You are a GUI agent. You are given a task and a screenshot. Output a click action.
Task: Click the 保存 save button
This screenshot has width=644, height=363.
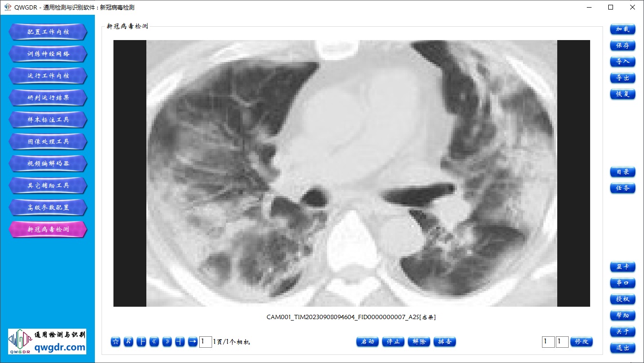pyautogui.click(x=623, y=45)
